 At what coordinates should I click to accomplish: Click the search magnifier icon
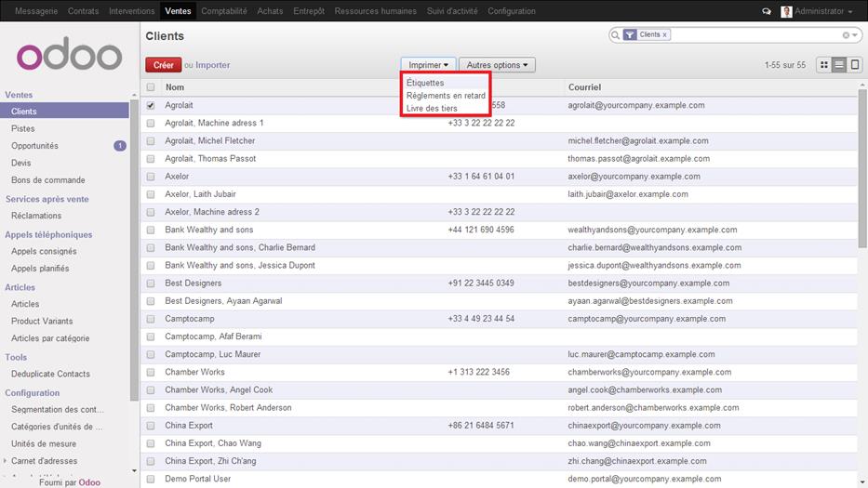tap(615, 35)
